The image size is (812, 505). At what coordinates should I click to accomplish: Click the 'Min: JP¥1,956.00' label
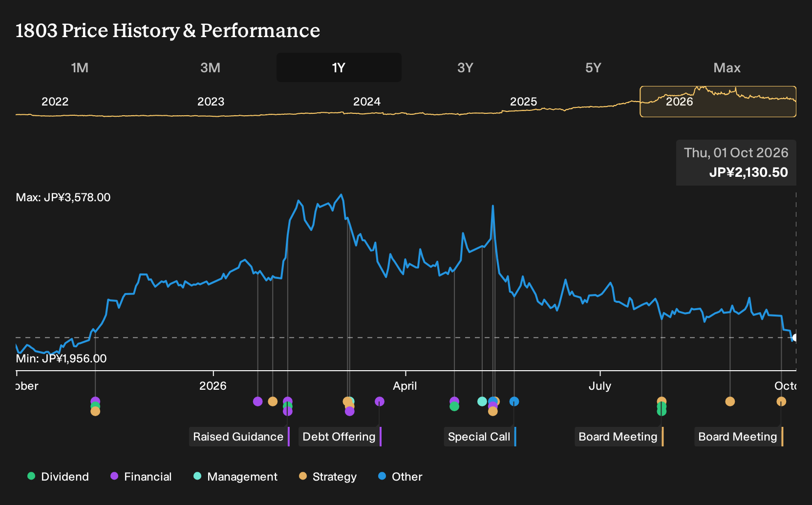coord(61,358)
